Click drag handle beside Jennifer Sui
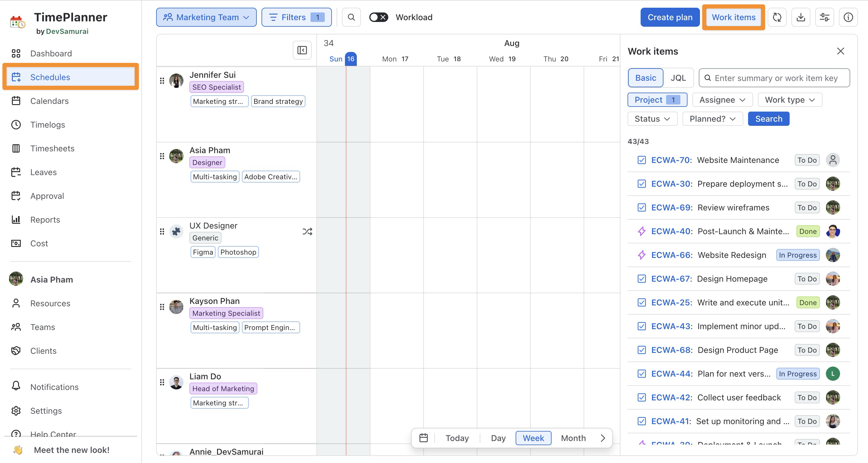 [162, 80]
